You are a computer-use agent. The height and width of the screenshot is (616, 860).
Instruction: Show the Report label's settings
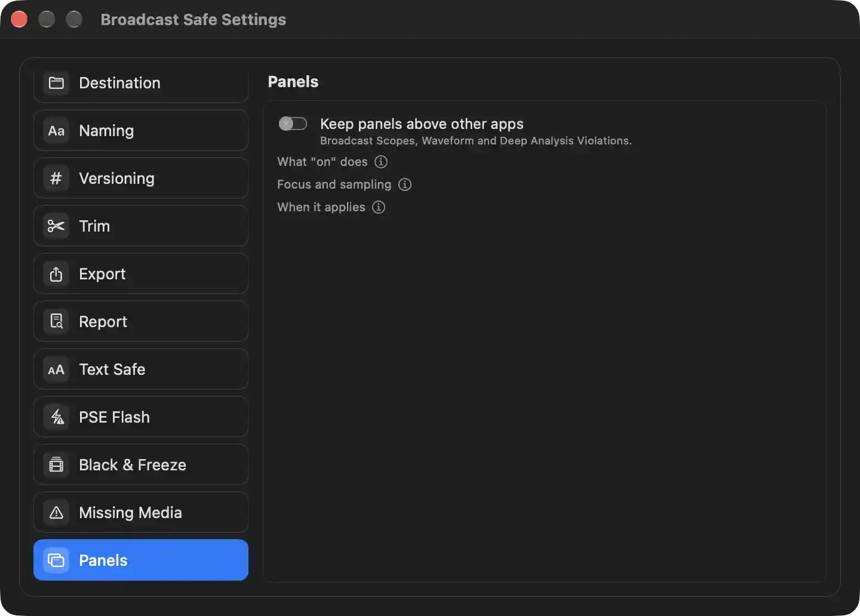click(103, 322)
